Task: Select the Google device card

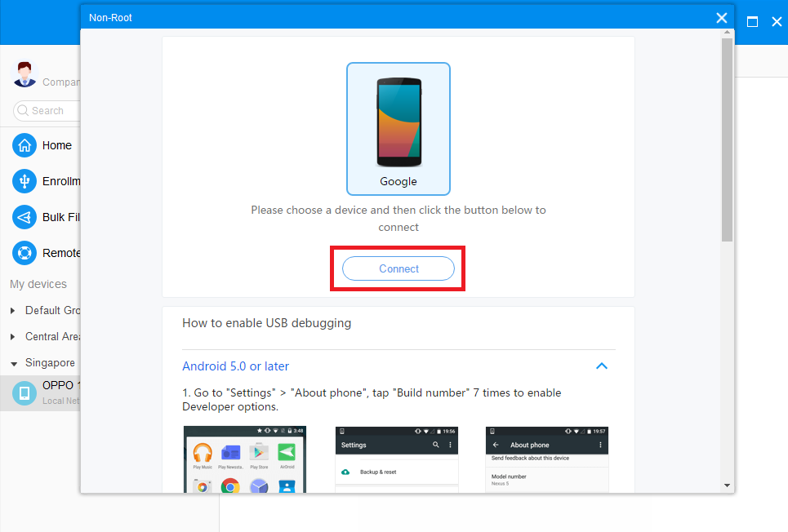Action: pyautogui.click(x=398, y=129)
